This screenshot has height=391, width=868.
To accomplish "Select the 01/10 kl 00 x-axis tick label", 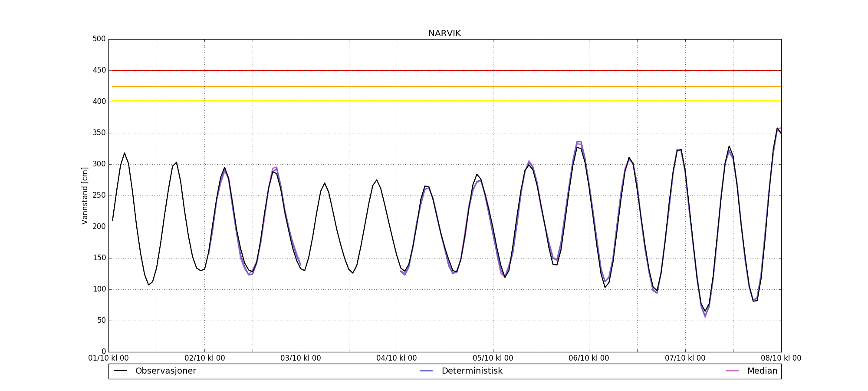I will 108,358.
